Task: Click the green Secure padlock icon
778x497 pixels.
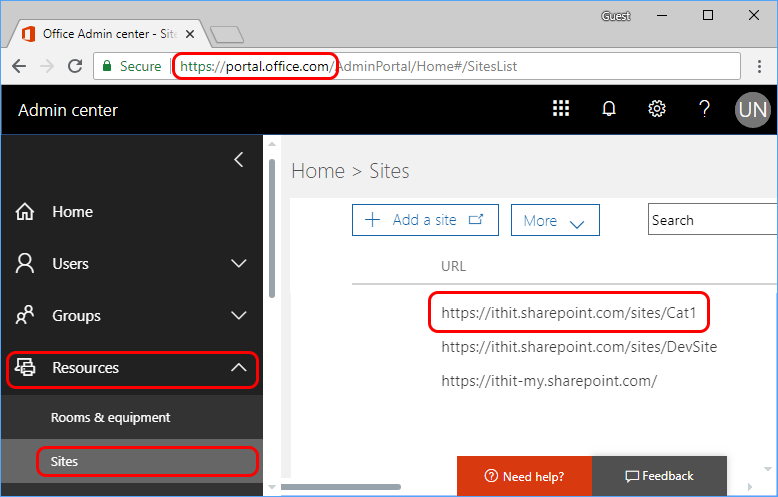Action: click(x=107, y=65)
